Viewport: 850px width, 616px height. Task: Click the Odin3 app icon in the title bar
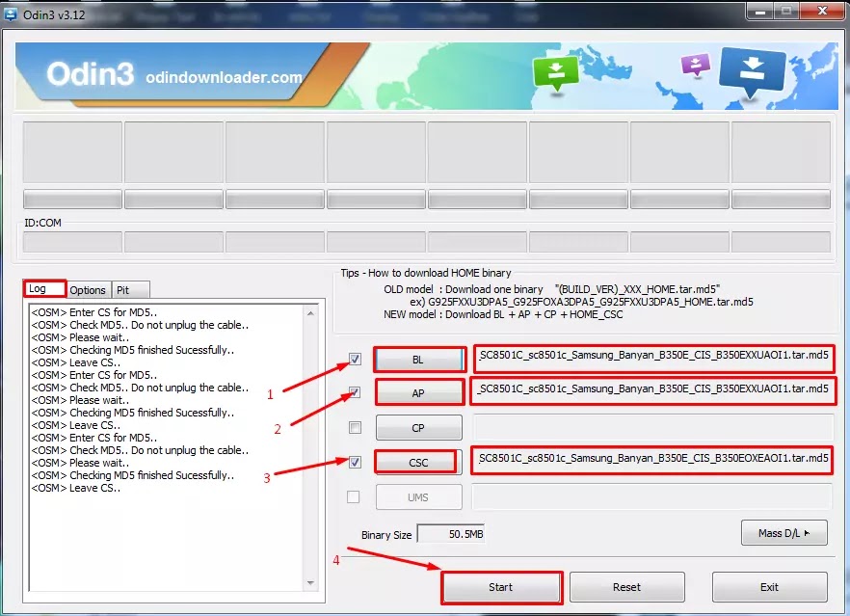11,14
